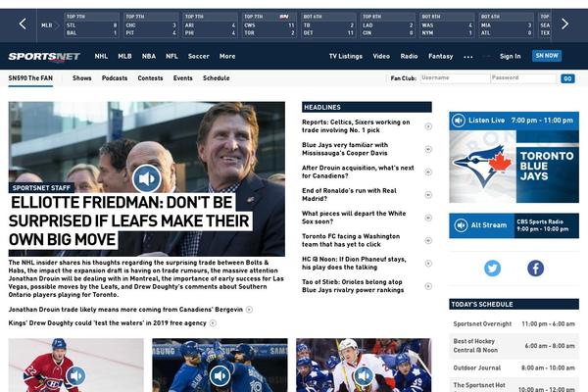Viewport: 588px width, 392px height.
Task: Click arrow icon beside Ronaldo's run headline
Action: pos(428,195)
